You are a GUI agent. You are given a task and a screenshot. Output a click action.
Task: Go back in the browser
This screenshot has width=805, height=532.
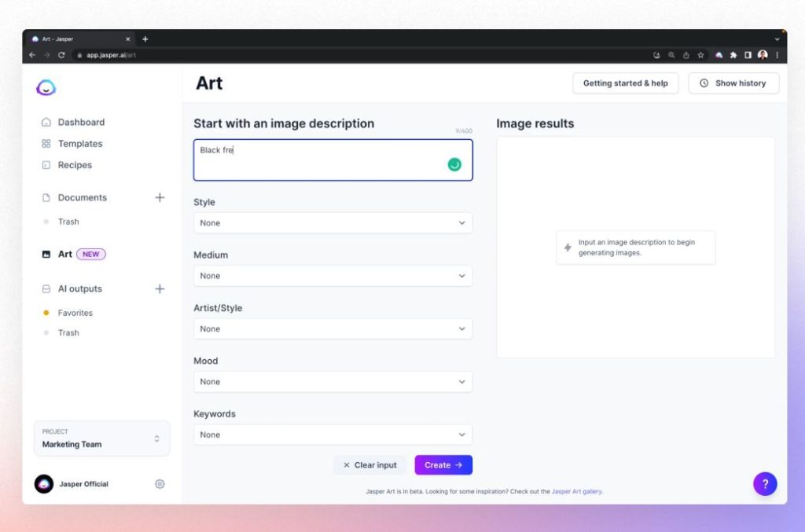click(32, 55)
